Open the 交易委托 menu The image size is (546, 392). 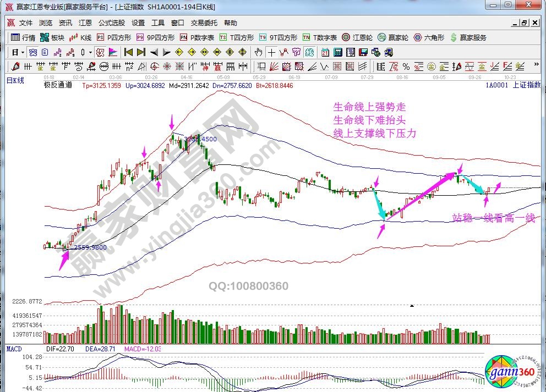[204, 23]
